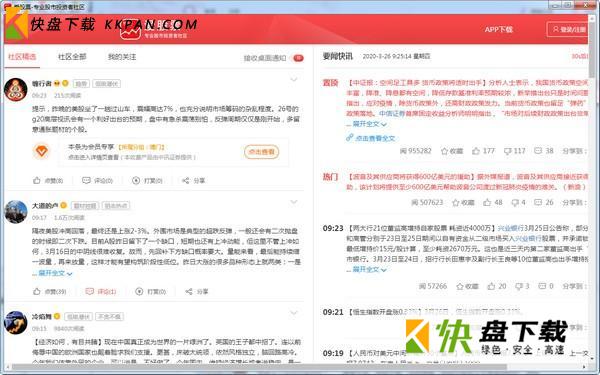Like the 热门 news showing 48

pyautogui.click(x=487, y=202)
